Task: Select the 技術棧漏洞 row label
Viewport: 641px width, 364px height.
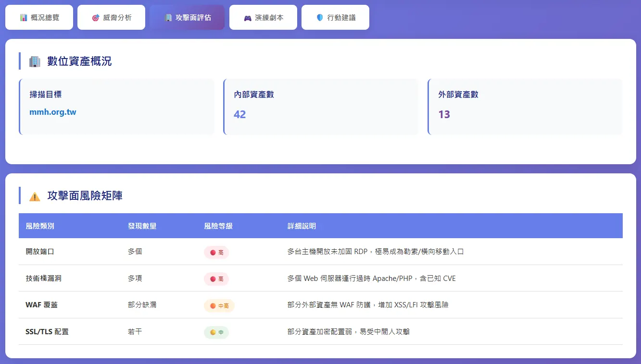Action: (43, 278)
